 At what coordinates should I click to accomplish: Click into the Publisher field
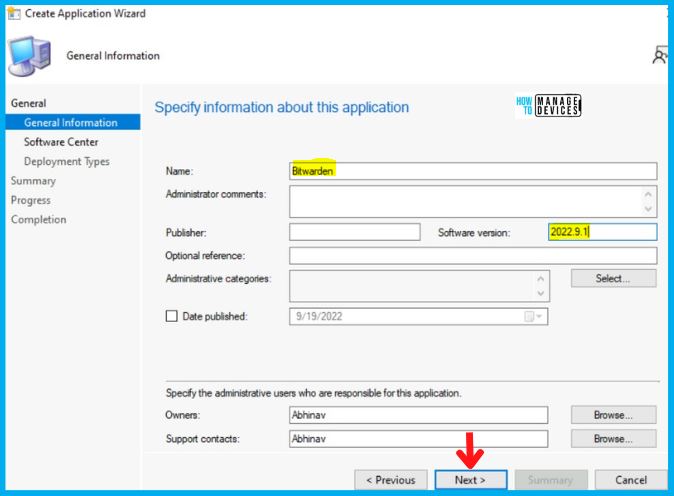[355, 232]
